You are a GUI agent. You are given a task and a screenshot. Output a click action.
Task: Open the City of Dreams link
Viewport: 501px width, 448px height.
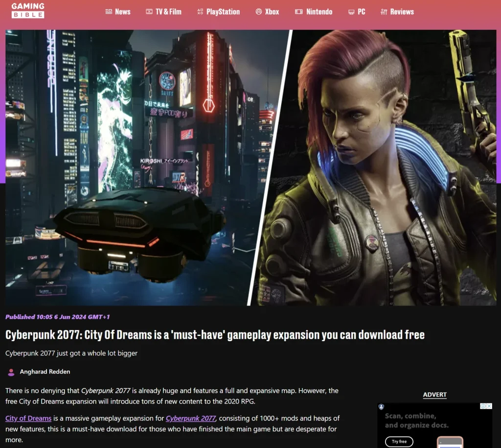point(28,418)
